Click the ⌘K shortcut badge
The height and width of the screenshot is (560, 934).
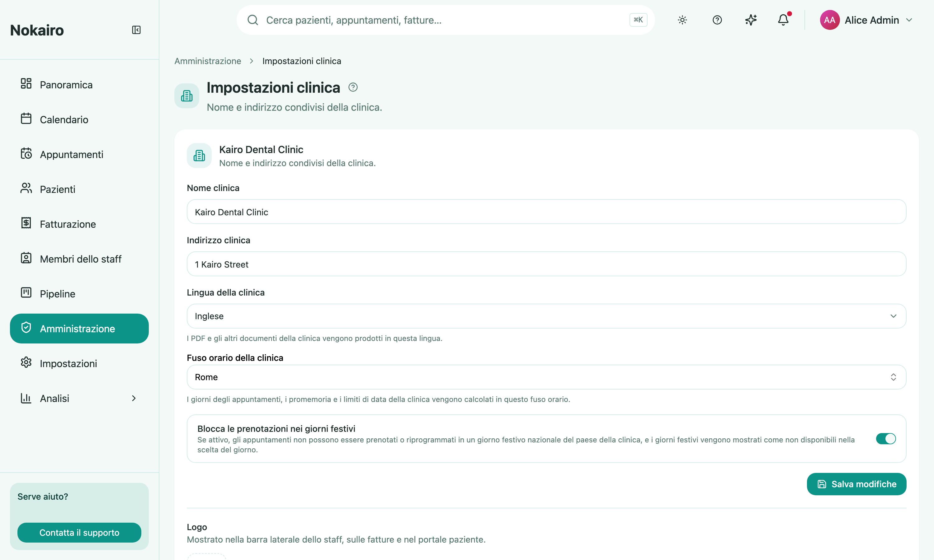tap(639, 20)
